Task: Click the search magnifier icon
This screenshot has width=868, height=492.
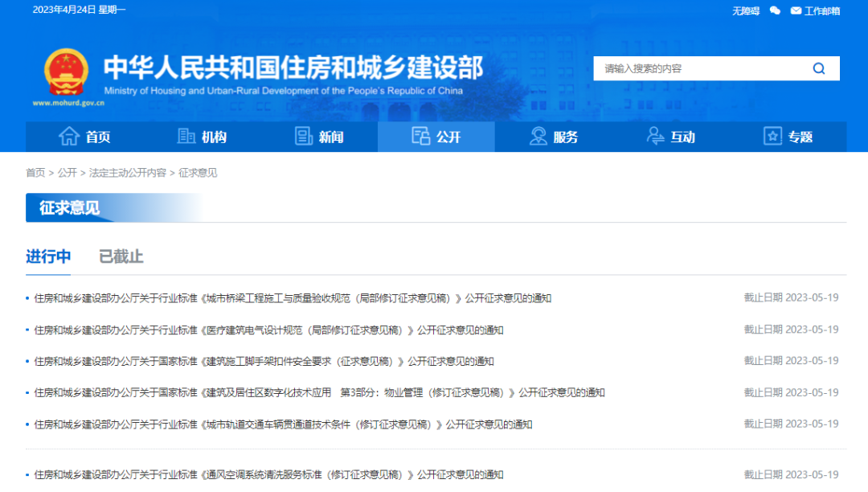Action: [818, 68]
